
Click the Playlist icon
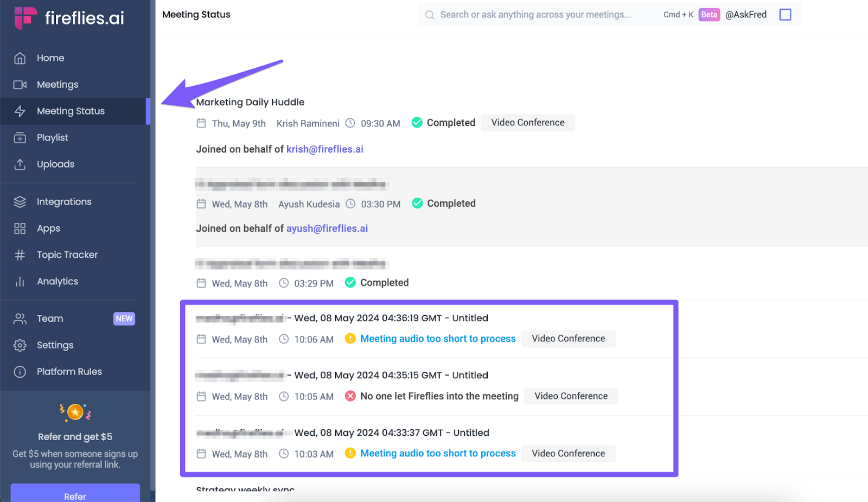pos(20,138)
